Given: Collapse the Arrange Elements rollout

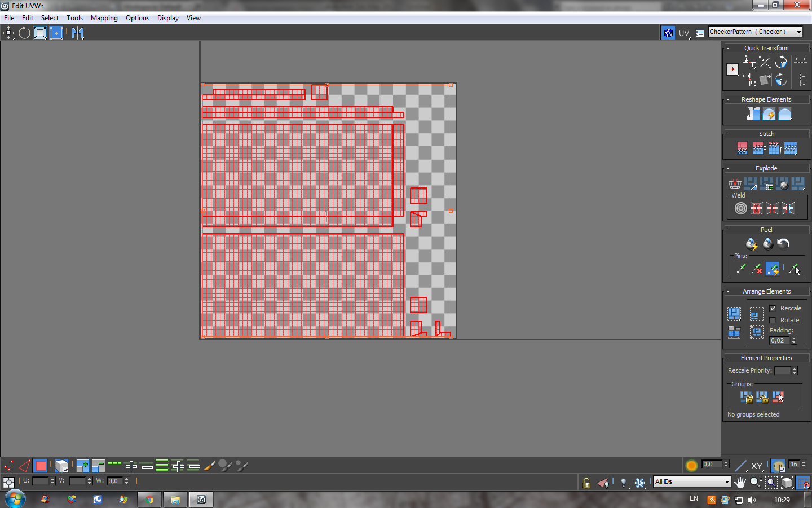Looking at the screenshot, I should tap(728, 291).
